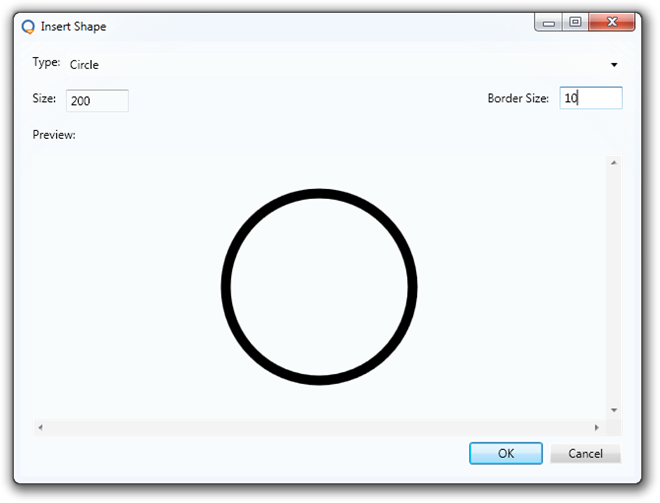The image size is (660, 503).
Task: Click the Border Size input field
Action: (591, 98)
